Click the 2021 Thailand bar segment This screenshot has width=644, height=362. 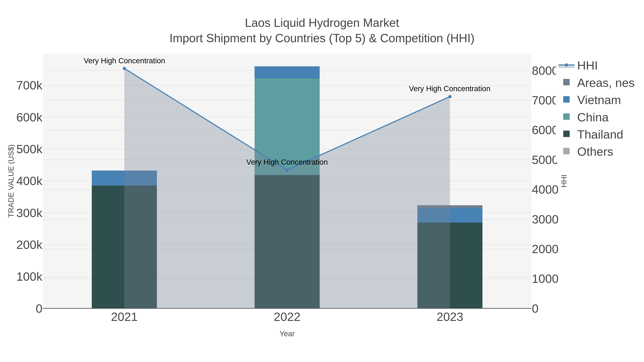pos(124,247)
